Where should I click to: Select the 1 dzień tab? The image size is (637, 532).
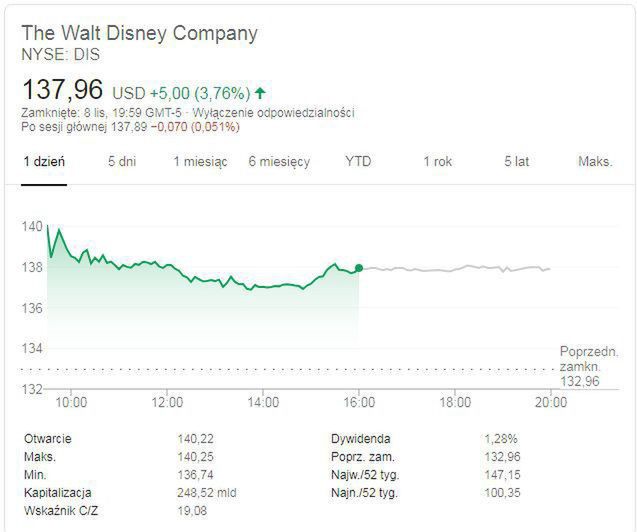45,162
